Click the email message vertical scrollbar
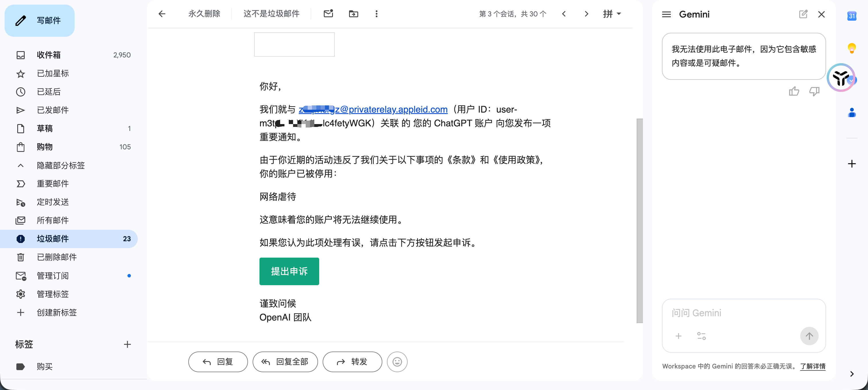The image size is (868, 390). click(x=639, y=221)
